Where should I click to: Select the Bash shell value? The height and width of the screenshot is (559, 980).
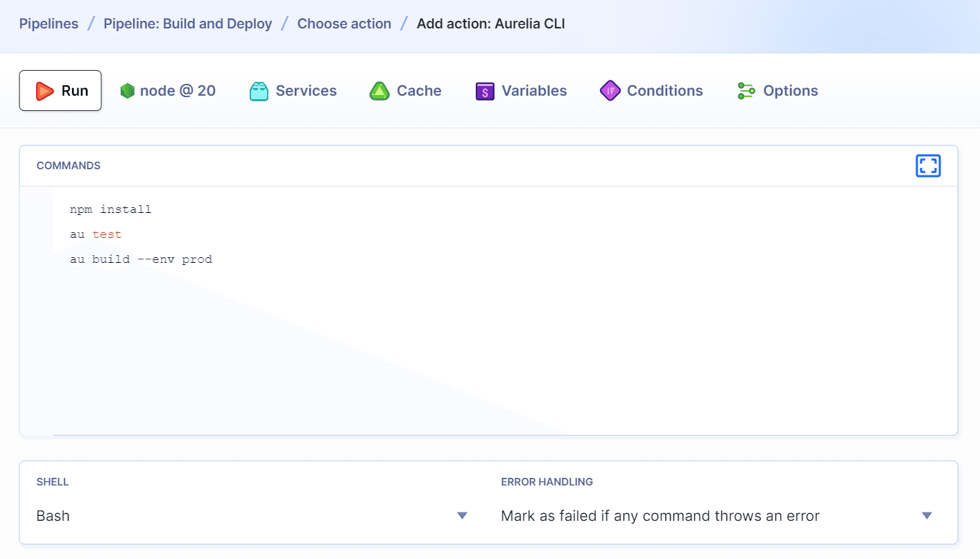point(53,516)
